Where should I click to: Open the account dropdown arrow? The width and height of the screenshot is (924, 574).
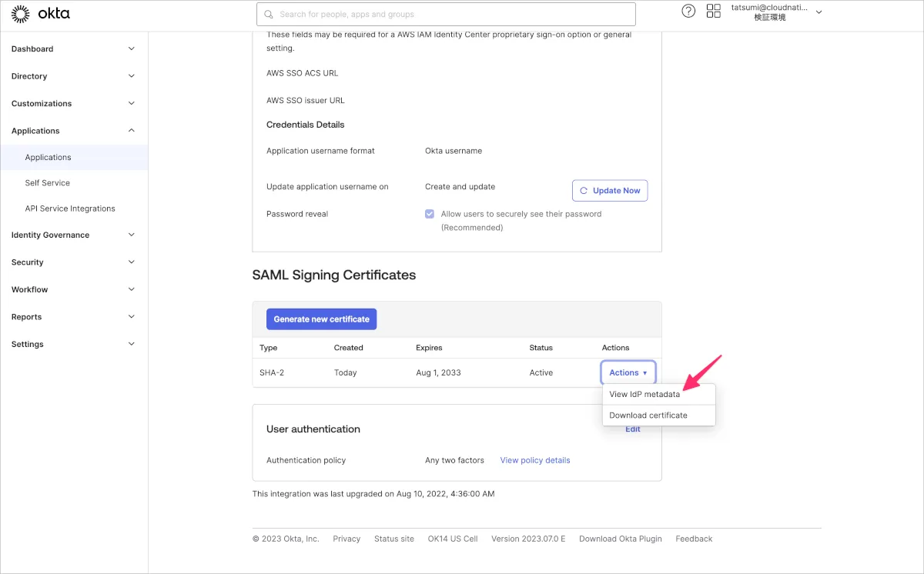(x=819, y=12)
